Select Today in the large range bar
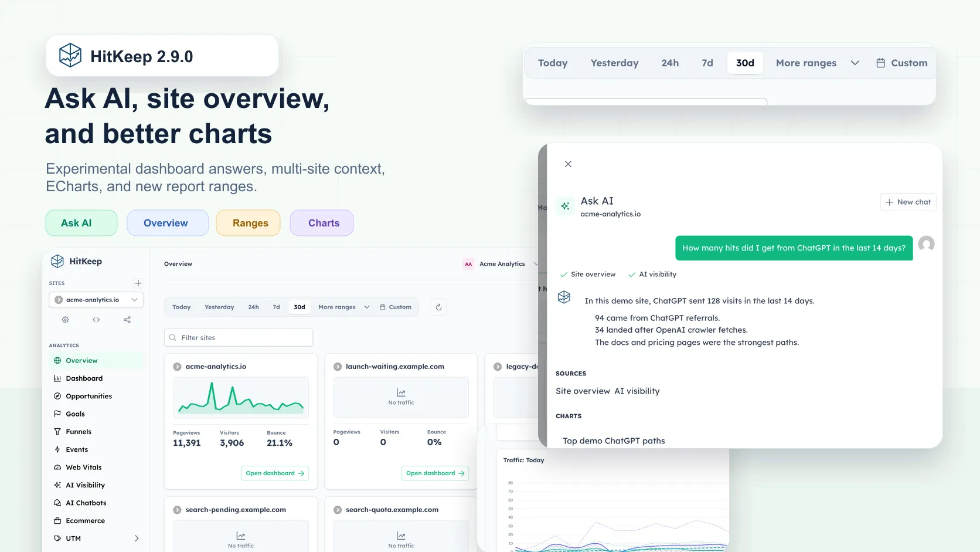 [x=553, y=63]
